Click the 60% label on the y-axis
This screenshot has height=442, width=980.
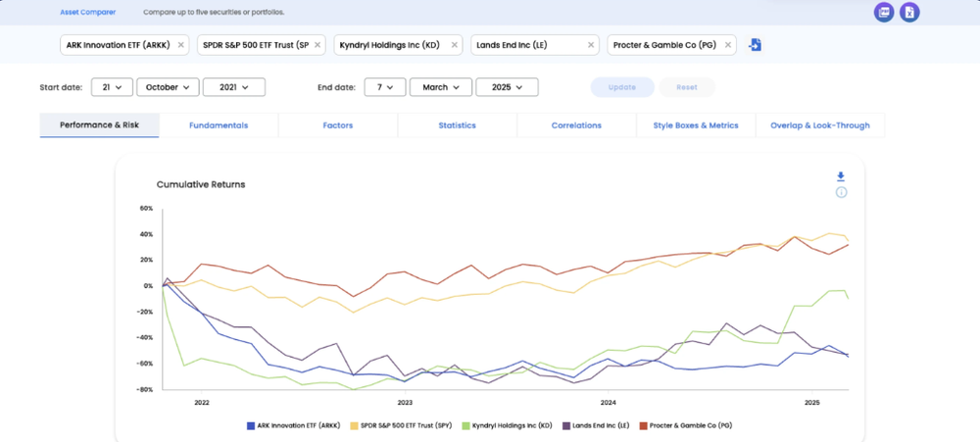coord(146,208)
